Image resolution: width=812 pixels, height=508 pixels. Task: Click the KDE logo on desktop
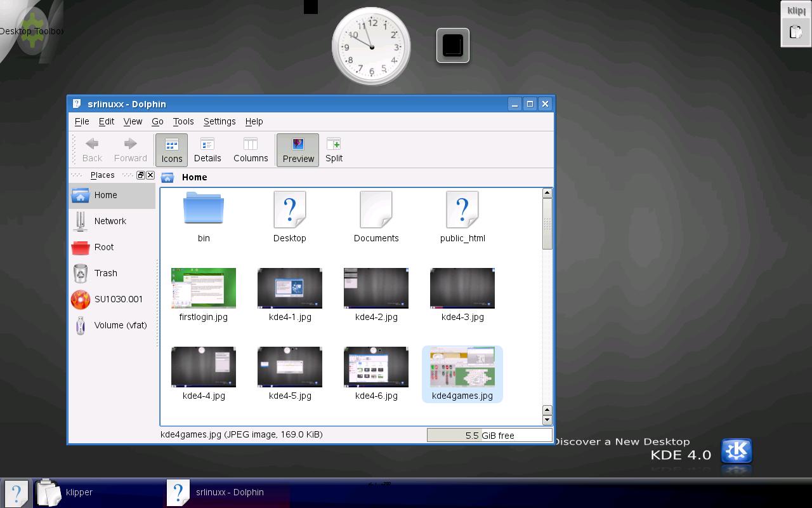tap(737, 451)
